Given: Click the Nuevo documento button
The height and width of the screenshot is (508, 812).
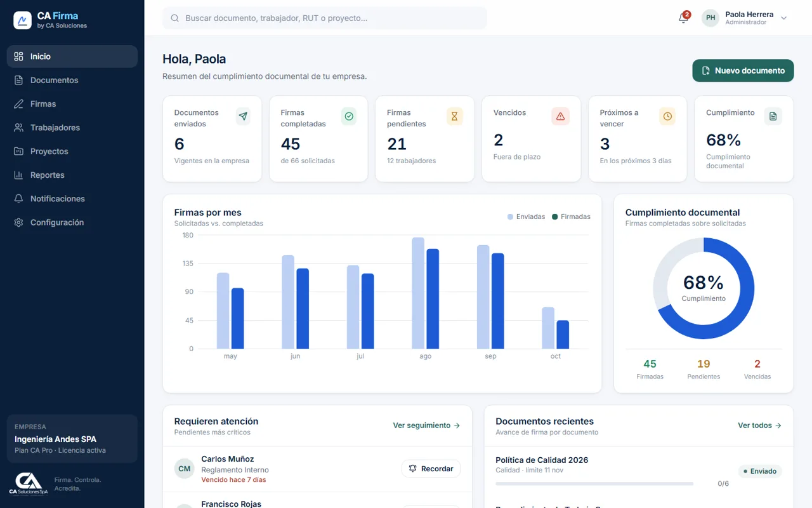Looking at the screenshot, I should coord(743,70).
